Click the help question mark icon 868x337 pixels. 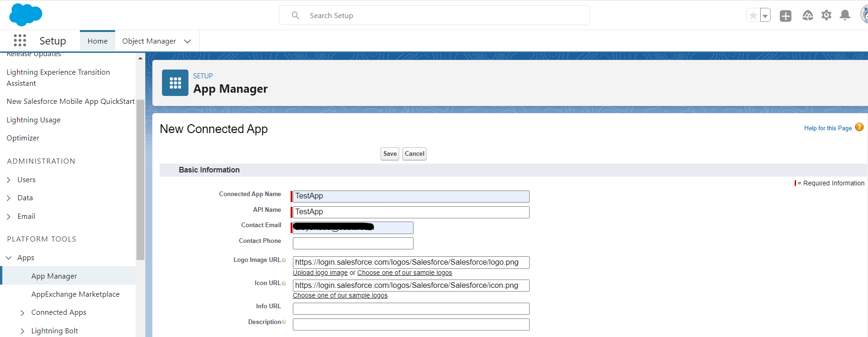click(x=859, y=127)
